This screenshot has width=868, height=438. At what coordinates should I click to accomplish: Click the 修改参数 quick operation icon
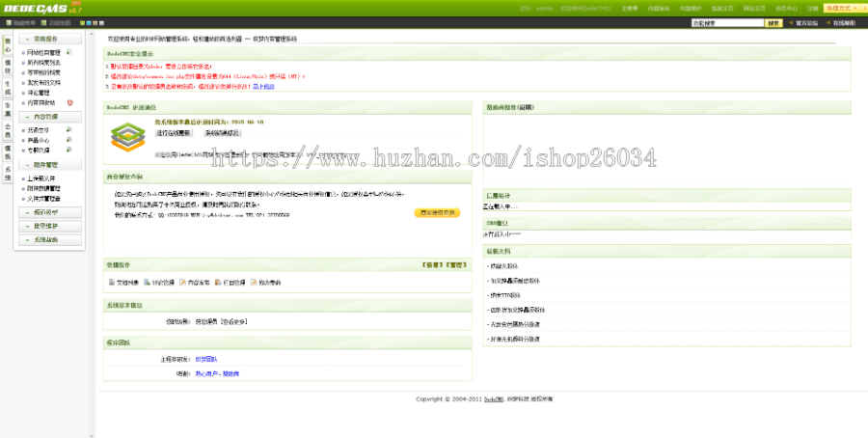254,283
